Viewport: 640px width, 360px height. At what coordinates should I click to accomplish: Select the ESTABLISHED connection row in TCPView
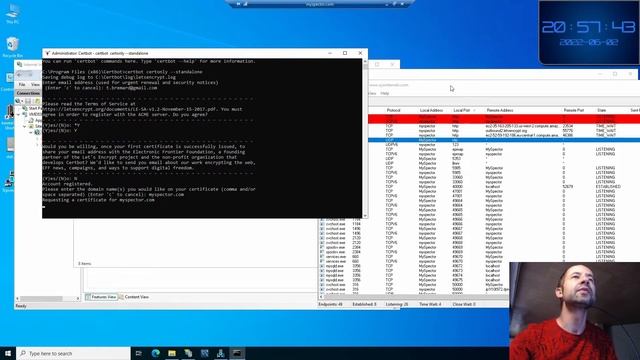click(504, 187)
